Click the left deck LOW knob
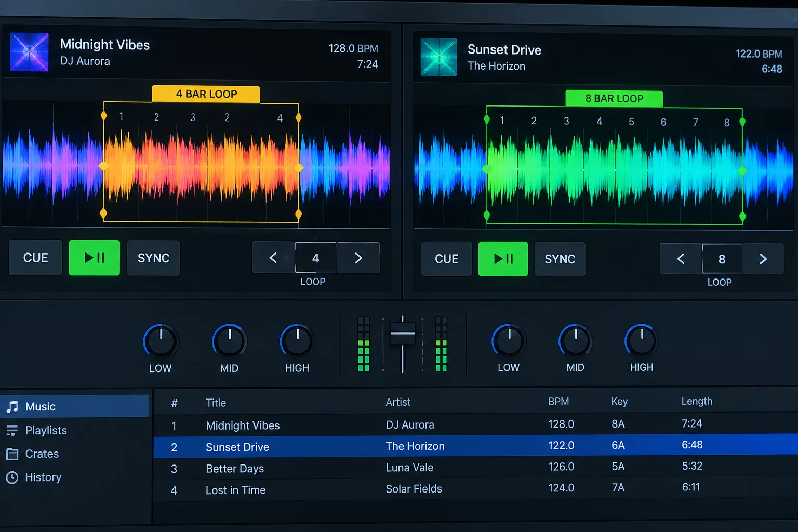798x532 pixels. pyautogui.click(x=161, y=341)
